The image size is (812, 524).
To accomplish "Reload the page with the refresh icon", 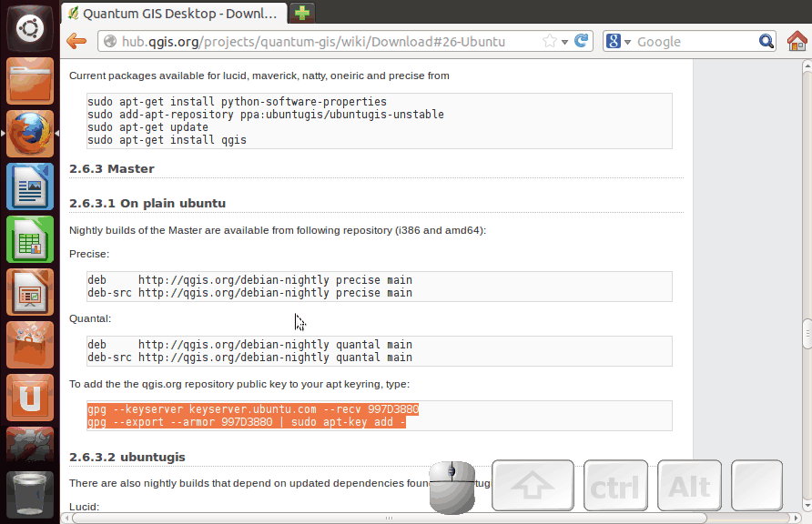I will (582, 40).
